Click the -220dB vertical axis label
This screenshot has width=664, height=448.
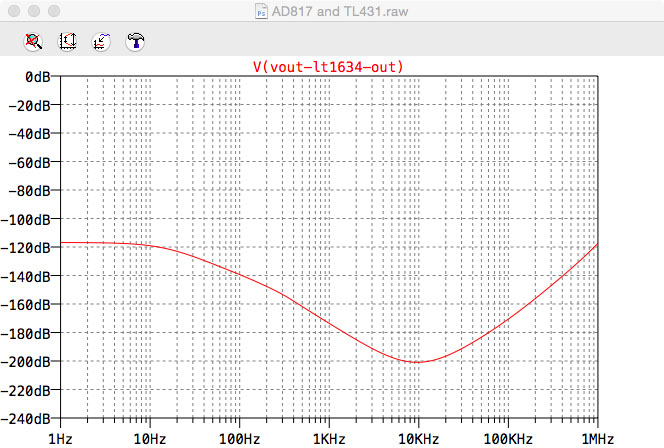click(x=25, y=391)
